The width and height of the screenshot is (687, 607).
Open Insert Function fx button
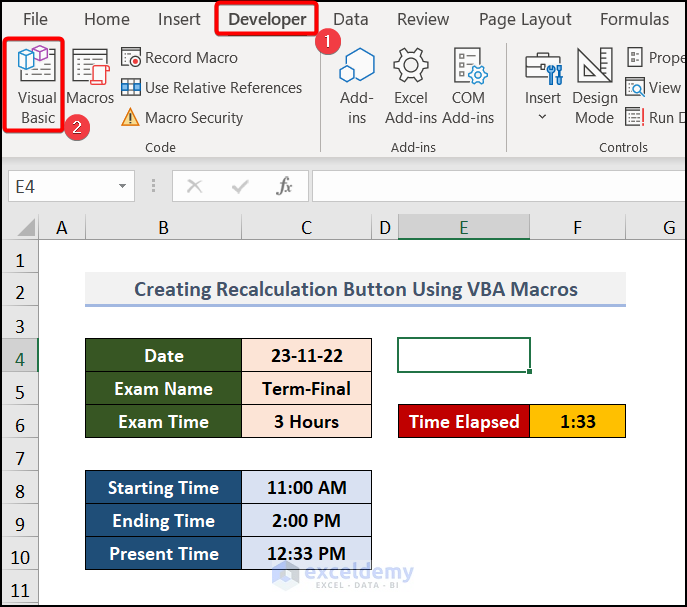click(x=284, y=186)
